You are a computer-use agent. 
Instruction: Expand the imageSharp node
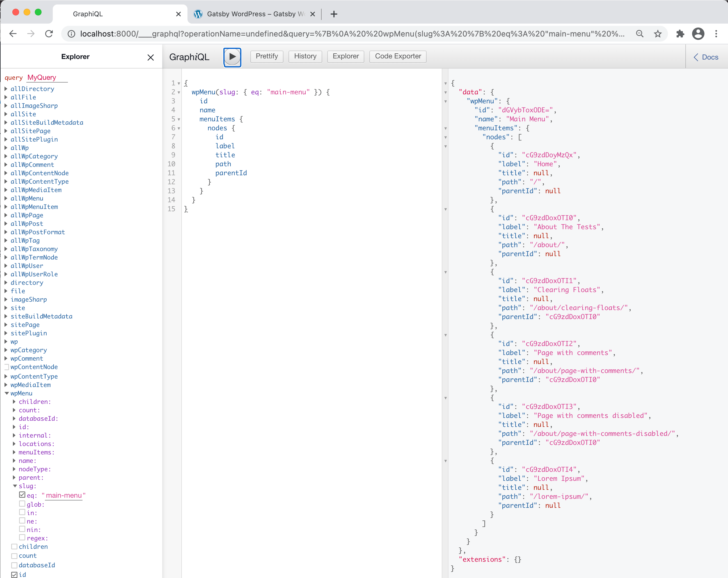tap(6, 300)
